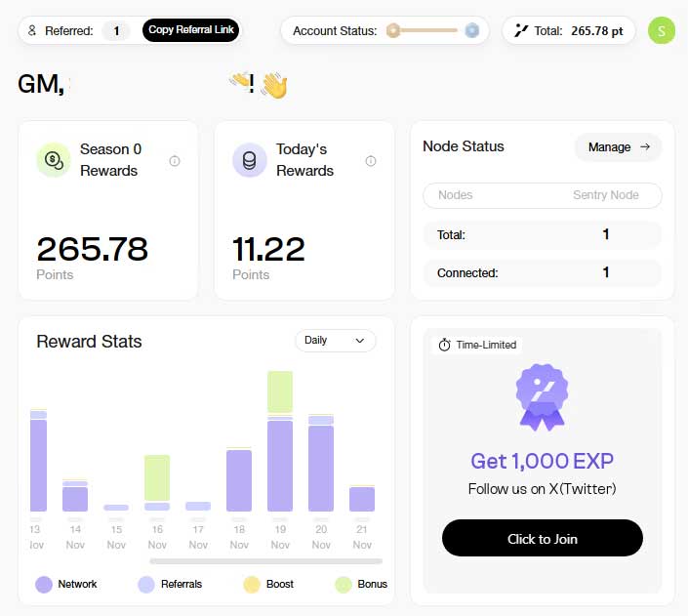The image size is (688, 616).
Task: Show info for Today's Rewards
Action: pos(371,161)
